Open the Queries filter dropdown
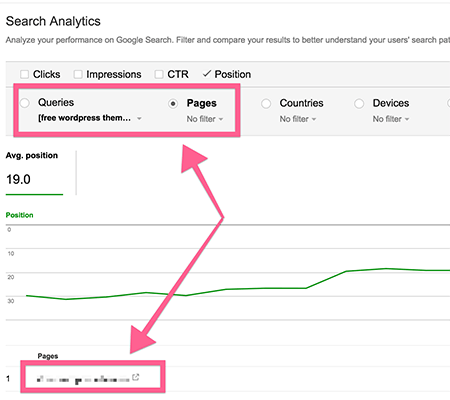 90,118
